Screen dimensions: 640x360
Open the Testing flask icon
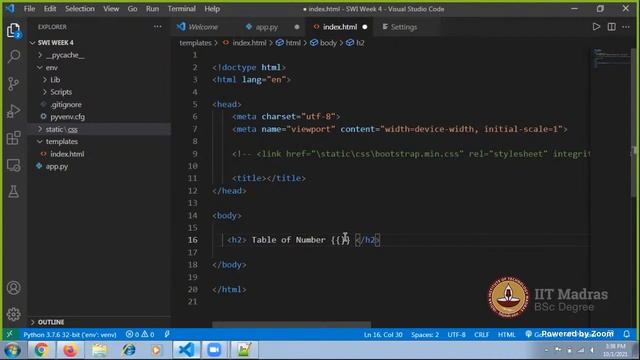click(13, 191)
